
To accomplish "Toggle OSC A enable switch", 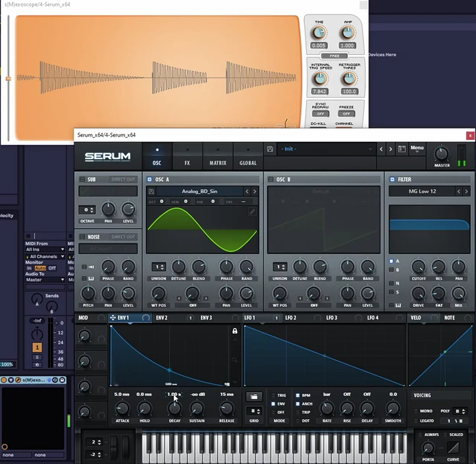I will pos(149,180).
